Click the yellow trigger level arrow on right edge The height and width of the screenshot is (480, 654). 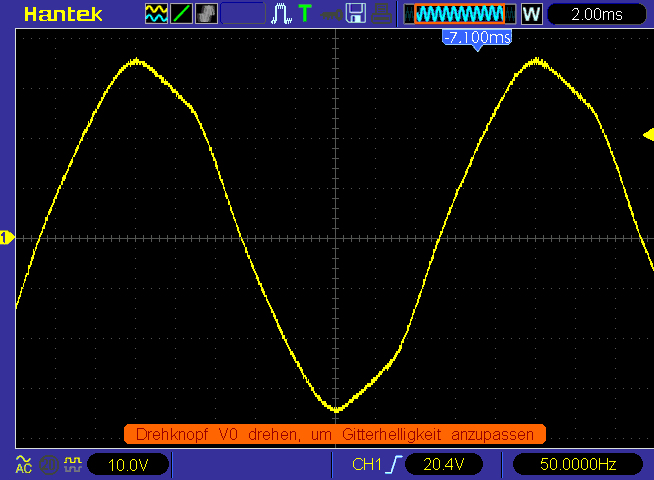(647, 136)
